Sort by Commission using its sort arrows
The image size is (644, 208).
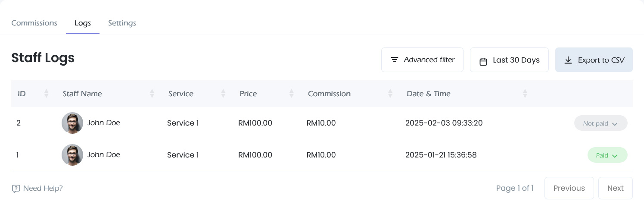pyautogui.click(x=390, y=93)
